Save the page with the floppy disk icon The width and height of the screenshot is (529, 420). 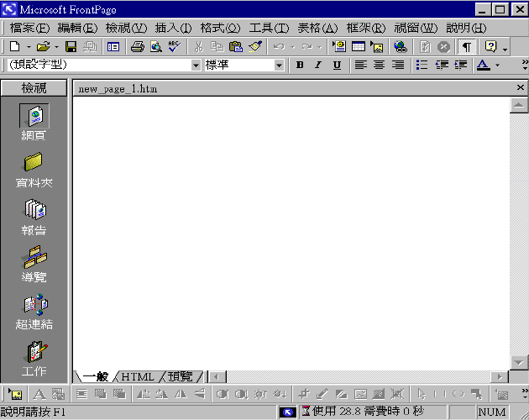[71, 46]
